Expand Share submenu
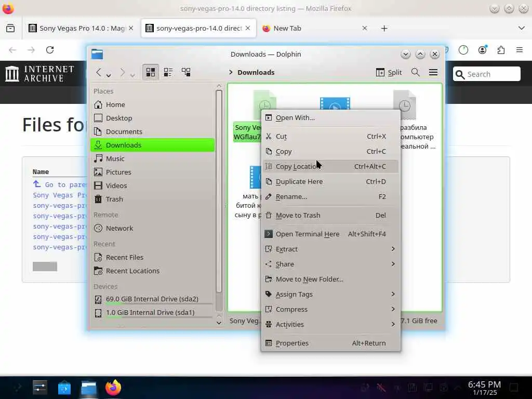532x399 pixels. click(331, 264)
